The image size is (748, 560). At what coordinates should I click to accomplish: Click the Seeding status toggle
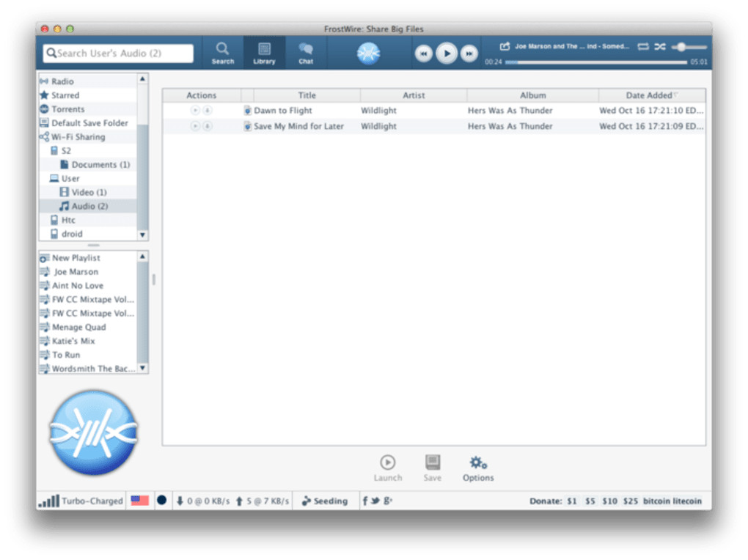click(x=325, y=501)
